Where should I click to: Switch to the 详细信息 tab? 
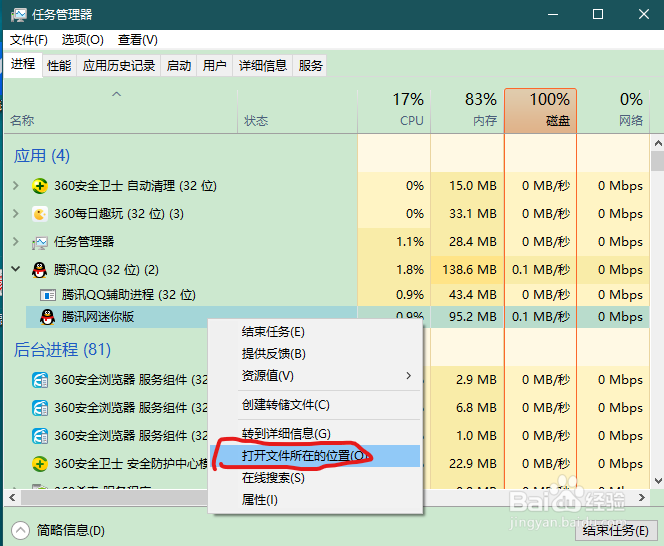pyautogui.click(x=263, y=66)
